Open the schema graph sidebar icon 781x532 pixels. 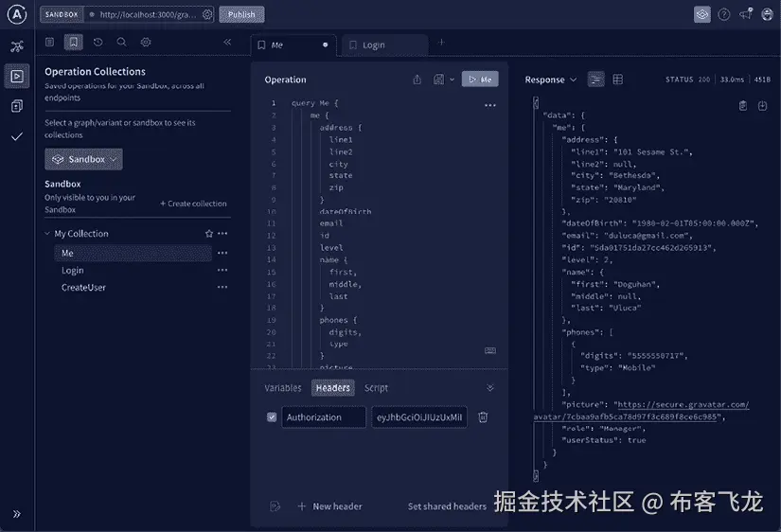click(17, 46)
